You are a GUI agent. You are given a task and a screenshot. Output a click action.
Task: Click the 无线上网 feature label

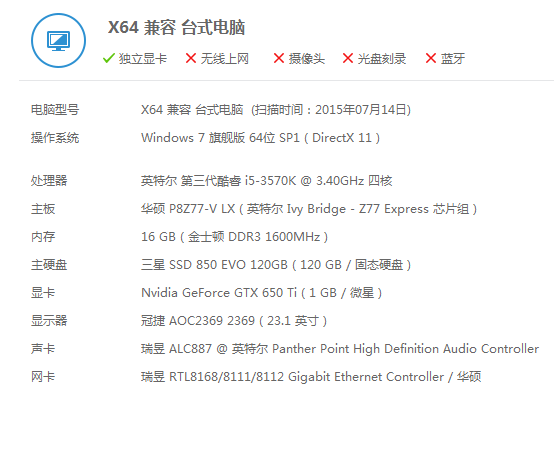[x=225, y=59]
